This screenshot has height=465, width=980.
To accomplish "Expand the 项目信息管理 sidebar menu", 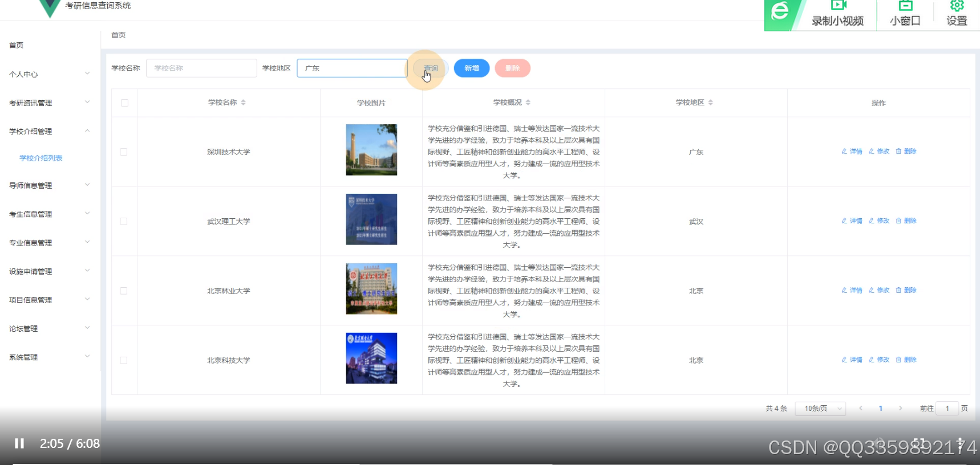I will click(50, 300).
